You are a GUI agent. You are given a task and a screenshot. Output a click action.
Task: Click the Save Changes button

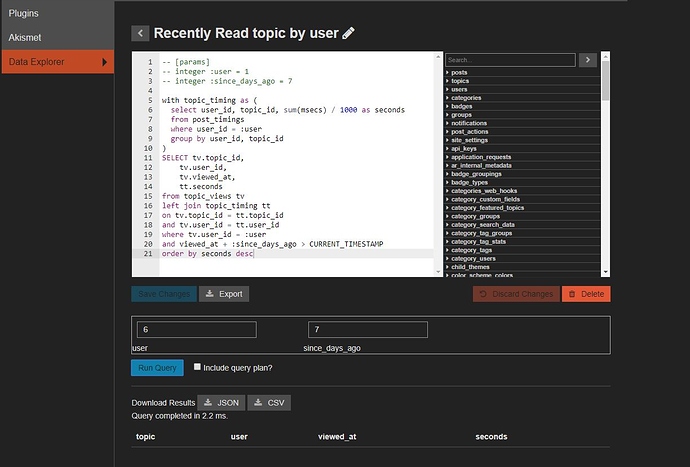[164, 294]
